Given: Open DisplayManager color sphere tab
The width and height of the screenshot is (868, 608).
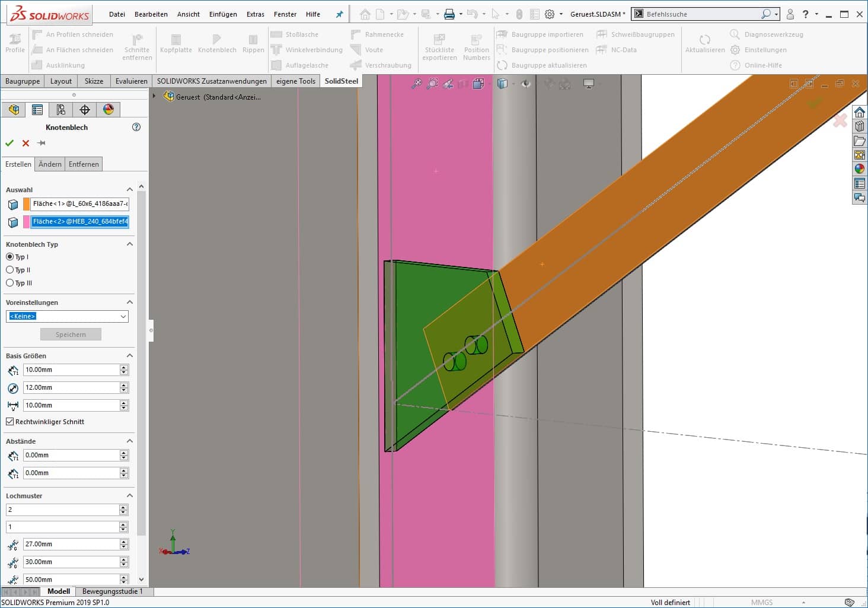Looking at the screenshot, I should point(108,110).
